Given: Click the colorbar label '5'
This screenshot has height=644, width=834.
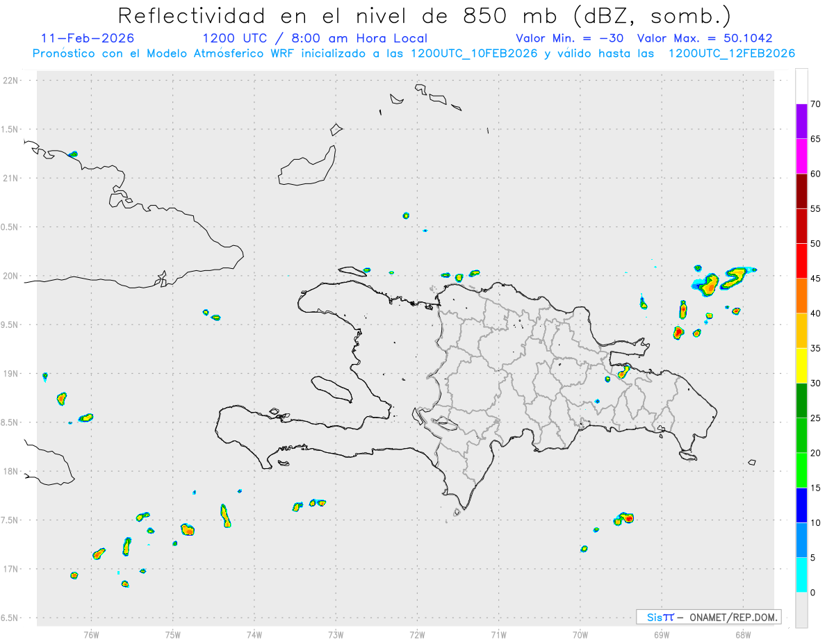Looking at the screenshot, I should click(812, 558).
